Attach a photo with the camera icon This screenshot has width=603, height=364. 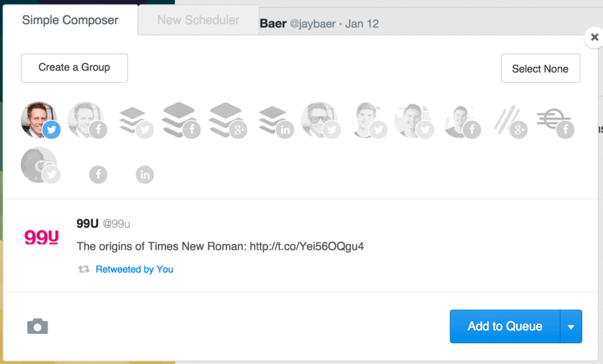pos(38,327)
